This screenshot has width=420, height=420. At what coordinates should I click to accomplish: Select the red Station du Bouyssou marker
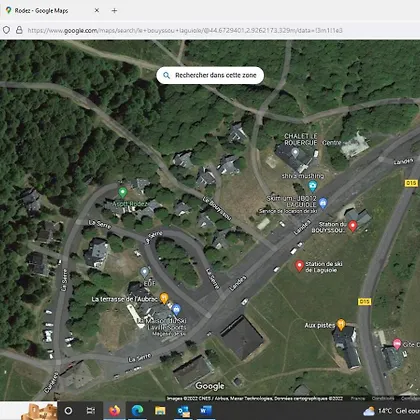click(352, 226)
